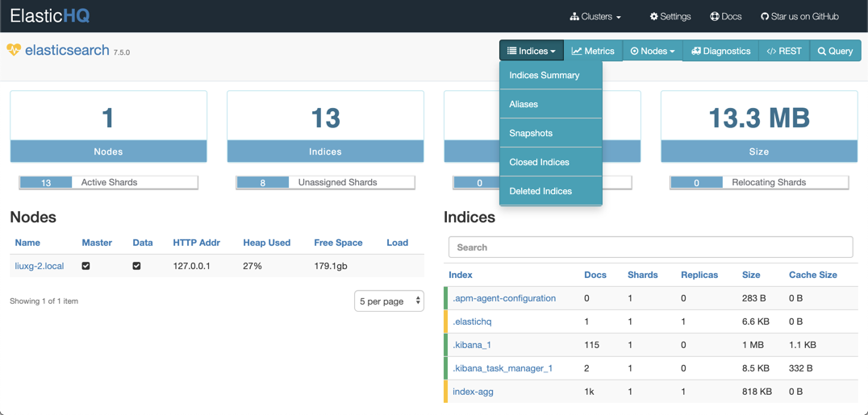Click the Clusters sitemap icon
Screen dimensions: 868x415
pos(574,17)
